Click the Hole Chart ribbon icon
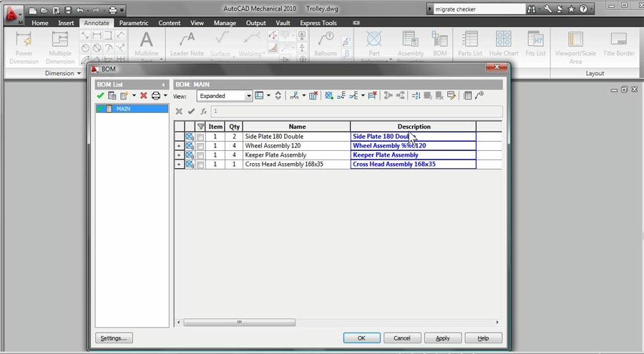644x354 pixels. pos(504,44)
